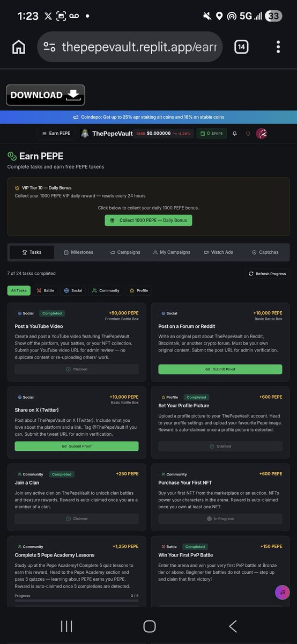Open the notifications bell
This screenshot has height=644, width=297.
235,133
